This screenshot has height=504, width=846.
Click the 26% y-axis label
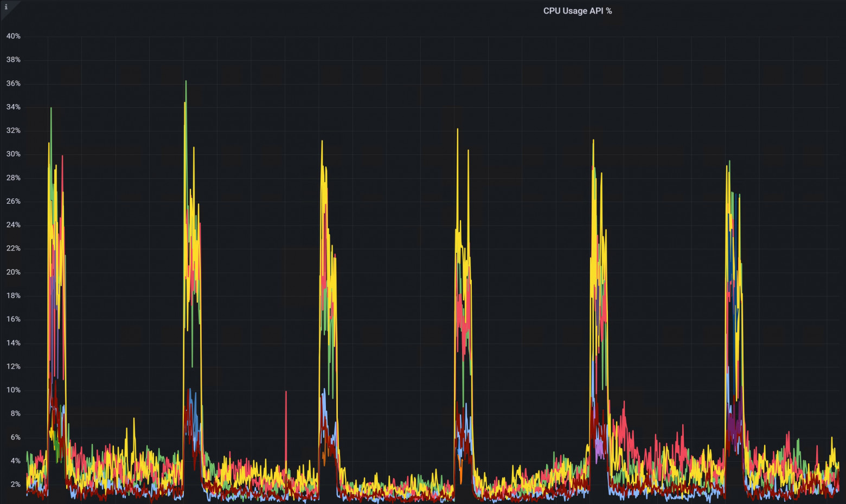[13, 201]
